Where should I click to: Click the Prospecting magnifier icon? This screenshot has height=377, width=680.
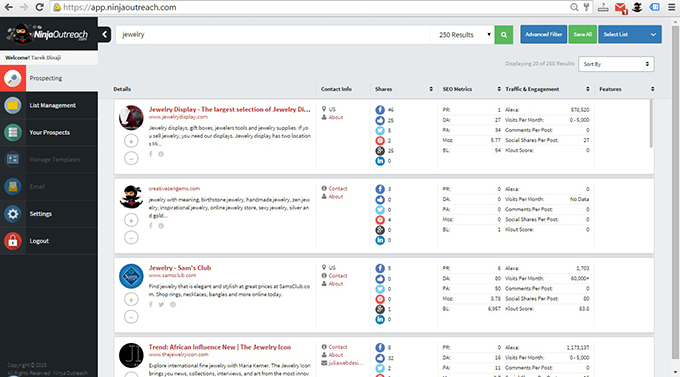coord(13,79)
